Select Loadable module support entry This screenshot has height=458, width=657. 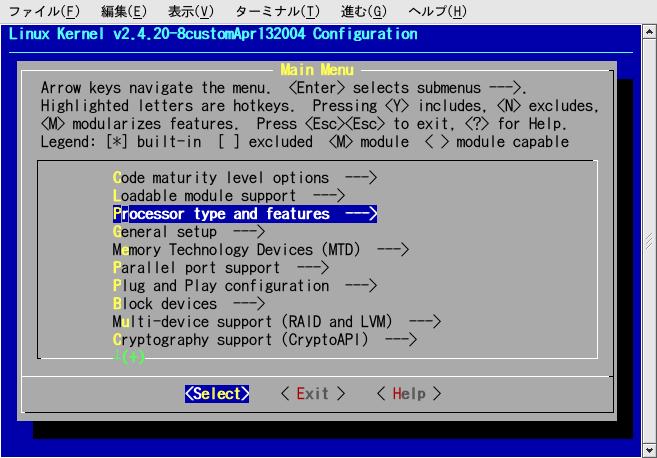229,196
